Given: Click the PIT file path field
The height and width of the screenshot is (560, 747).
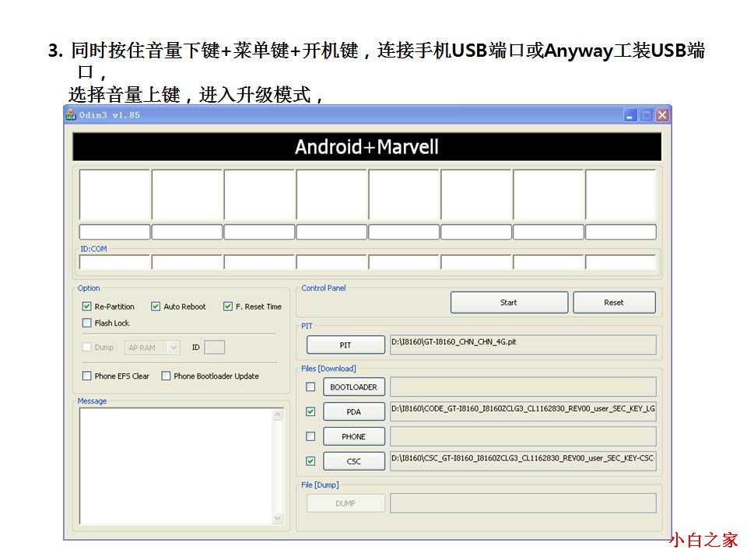Looking at the screenshot, I should coord(523,345).
